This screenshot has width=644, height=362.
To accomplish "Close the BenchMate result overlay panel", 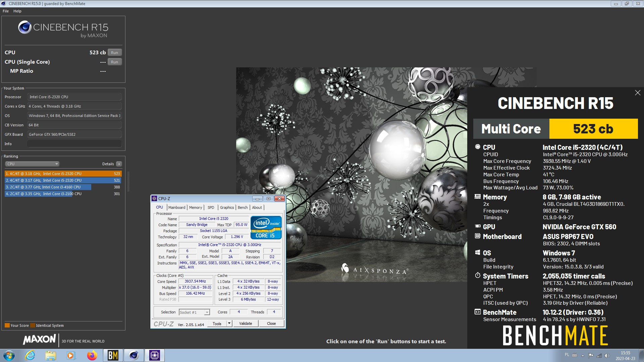I will [x=638, y=93].
